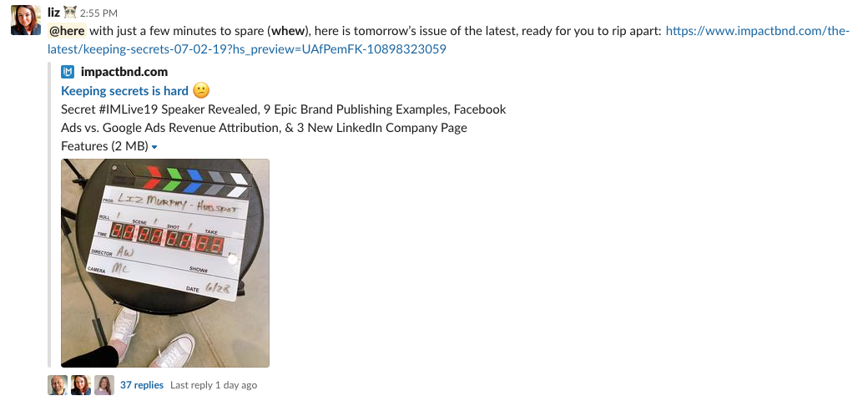Click the confused face emoji in the title

coord(201,90)
